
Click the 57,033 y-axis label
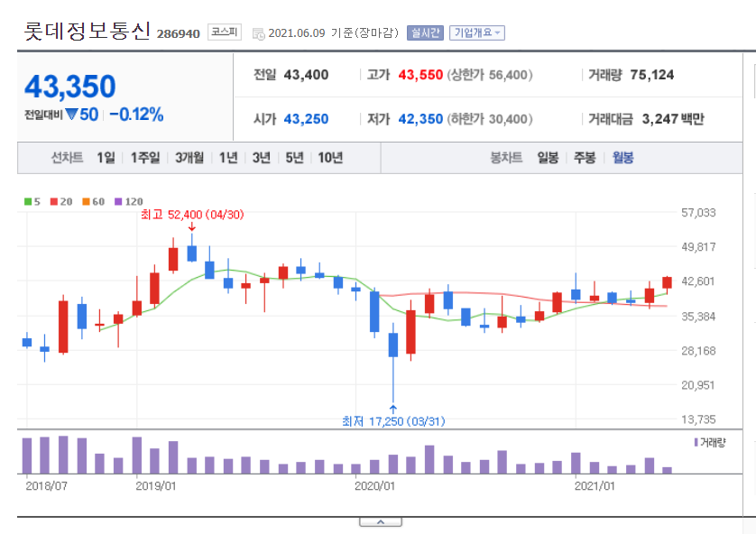click(x=698, y=213)
